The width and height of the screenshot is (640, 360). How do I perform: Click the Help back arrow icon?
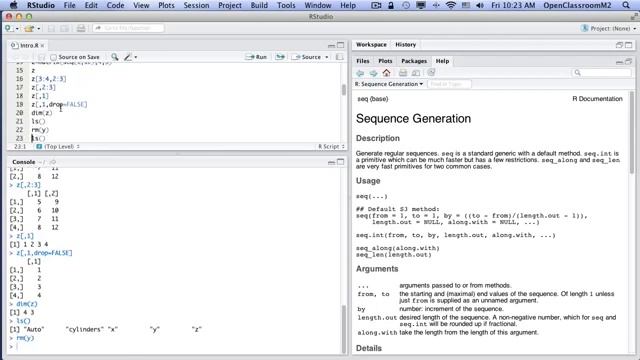[360, 73]
